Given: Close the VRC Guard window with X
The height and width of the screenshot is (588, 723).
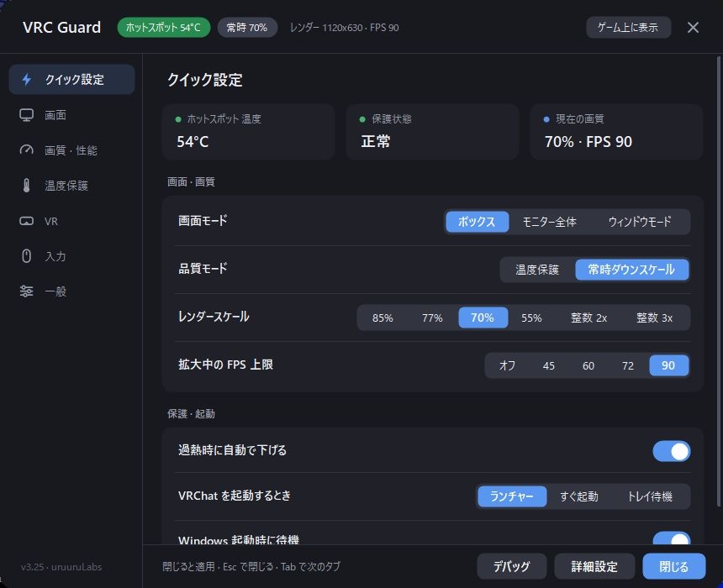Looking at the screenshot, I should click(693, 28).
